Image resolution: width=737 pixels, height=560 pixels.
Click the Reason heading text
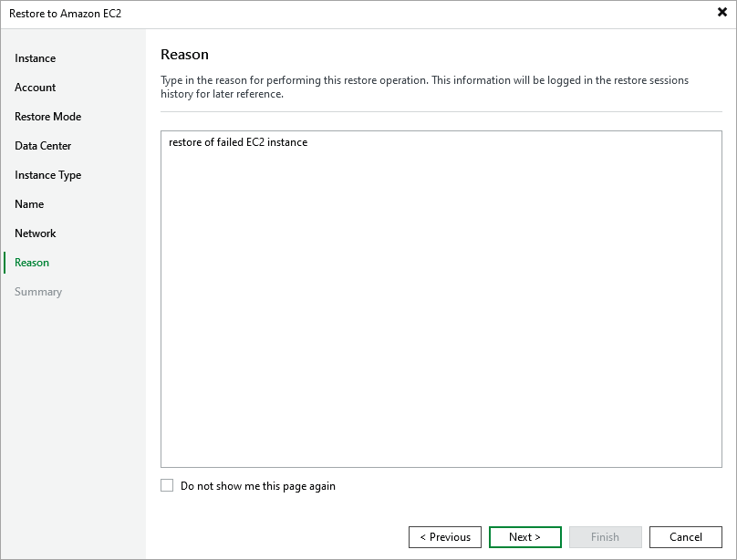tap(185, 54)
